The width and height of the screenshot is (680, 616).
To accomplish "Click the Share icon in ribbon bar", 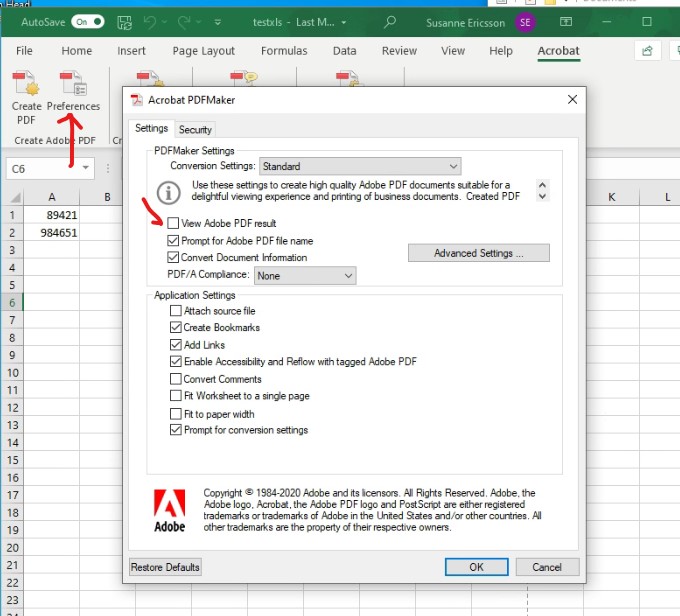I will (649, 51).
